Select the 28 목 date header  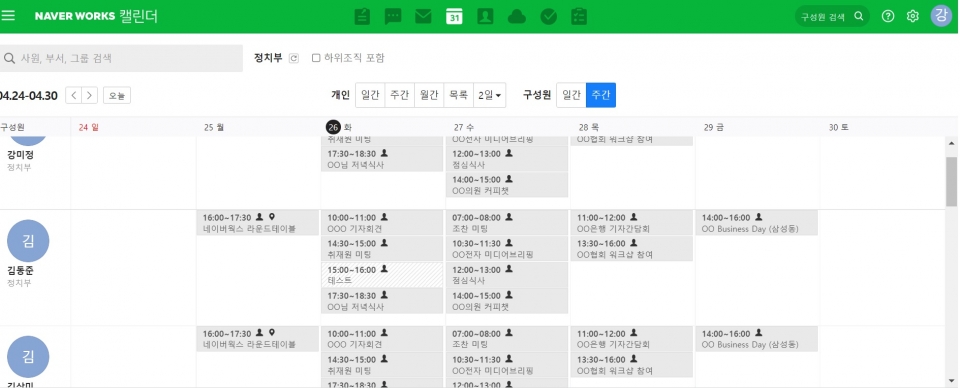tap(589, 127)
